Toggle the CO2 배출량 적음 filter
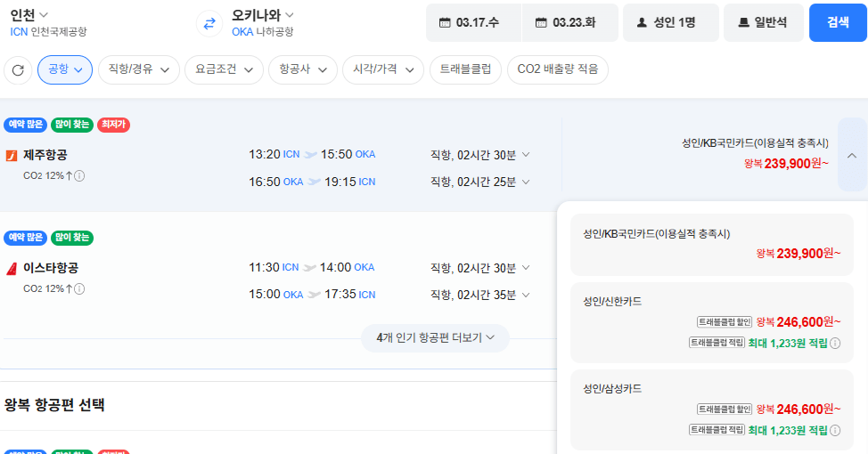Viewport: 868px width, 454px height. (x=558, y=69)
